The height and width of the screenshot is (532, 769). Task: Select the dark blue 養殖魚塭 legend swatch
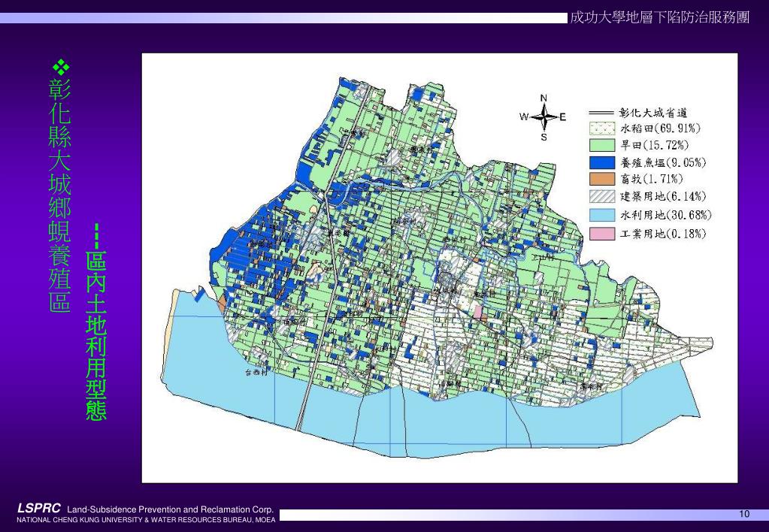[601, 162]
